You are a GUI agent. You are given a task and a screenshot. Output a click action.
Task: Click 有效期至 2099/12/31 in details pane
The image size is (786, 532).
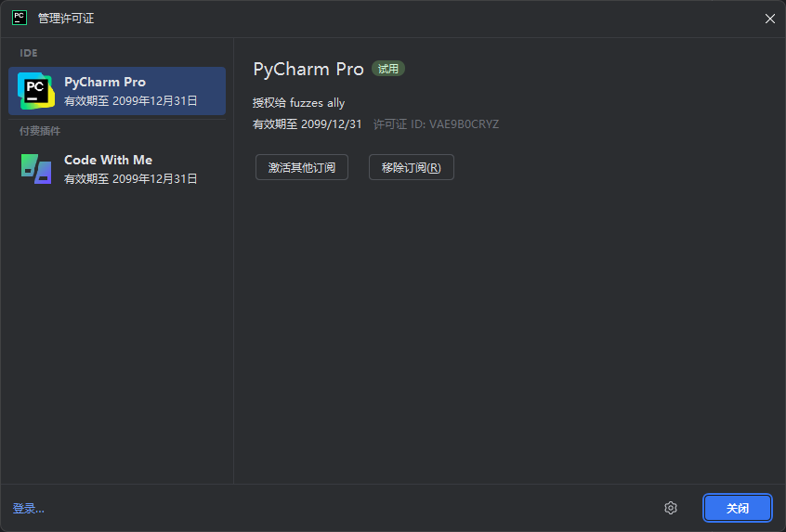pos(308,124)
